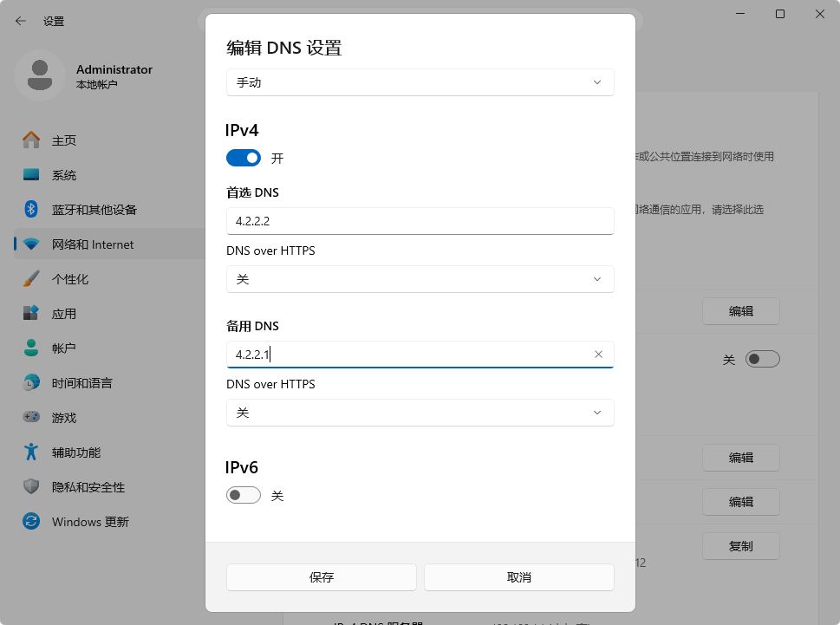Screen dimensions: 840x625
Task: Click the Accessibility figure icon
Action: point(31,452)
